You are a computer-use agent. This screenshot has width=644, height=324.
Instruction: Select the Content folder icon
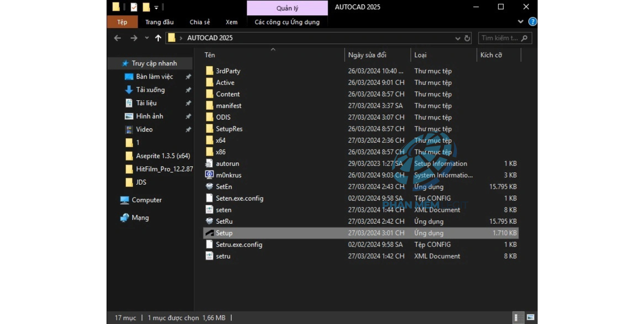click(x=209, y=94)
